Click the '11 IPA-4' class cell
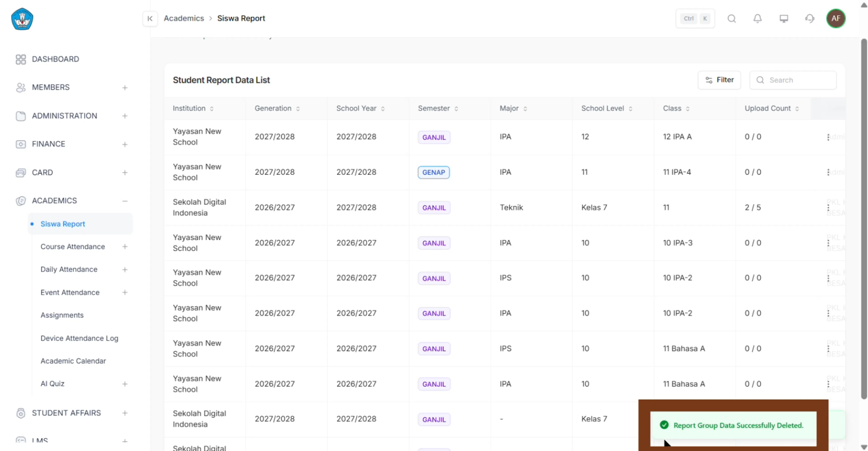 pyautogui.click(x=677, y=172)
